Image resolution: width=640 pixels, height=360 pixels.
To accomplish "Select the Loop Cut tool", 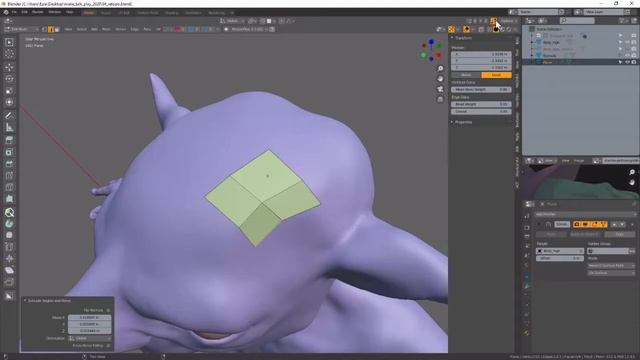I will coord(9,187).
